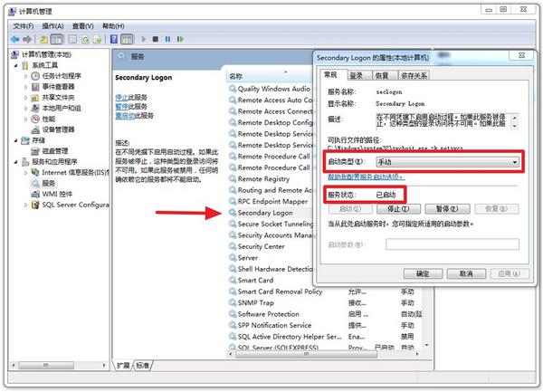Viewport: 543px width, 392px height.
Task: Click the gear icon beside SNMP Trap
Action: [x=233, y=302]
